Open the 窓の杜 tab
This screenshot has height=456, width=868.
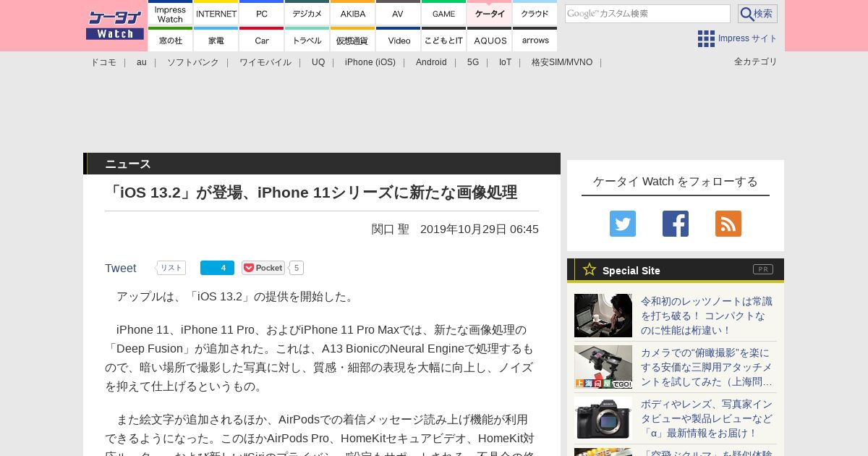click(x=171, y=39)
